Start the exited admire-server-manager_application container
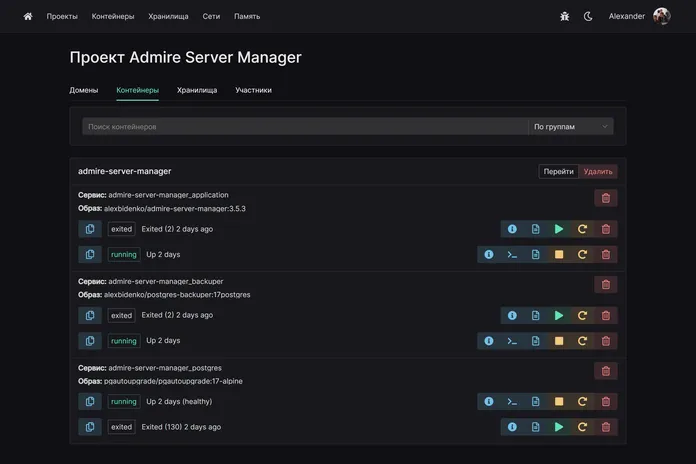 pos(559,229)
